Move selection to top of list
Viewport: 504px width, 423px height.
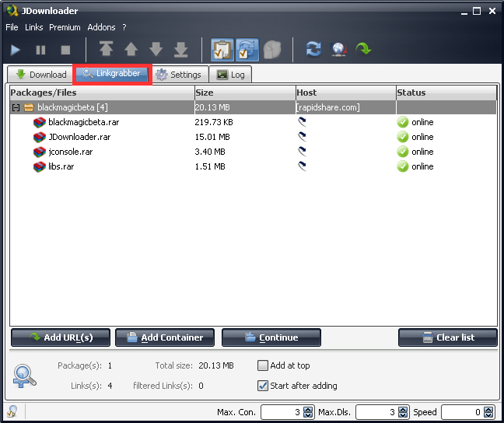106,49
